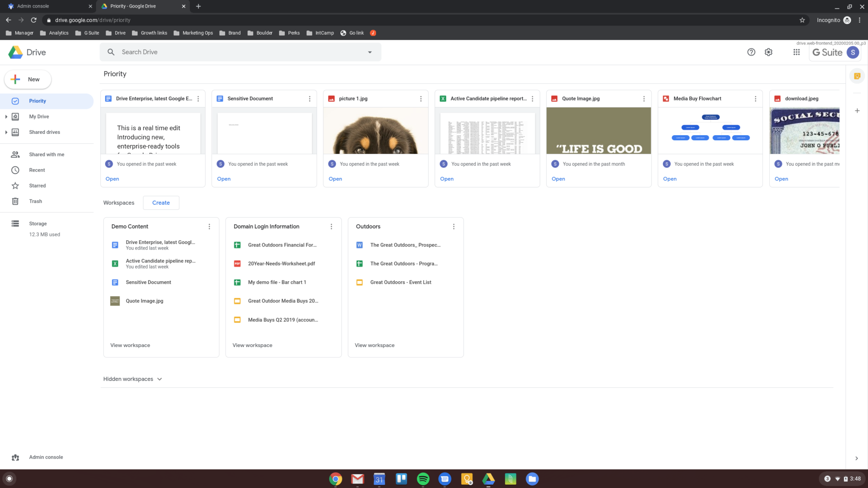The width and height of the screenshot is (868, 488).
Task: View workspace for Outdoors
Action: pyautogui.click(x=375, y=345)
